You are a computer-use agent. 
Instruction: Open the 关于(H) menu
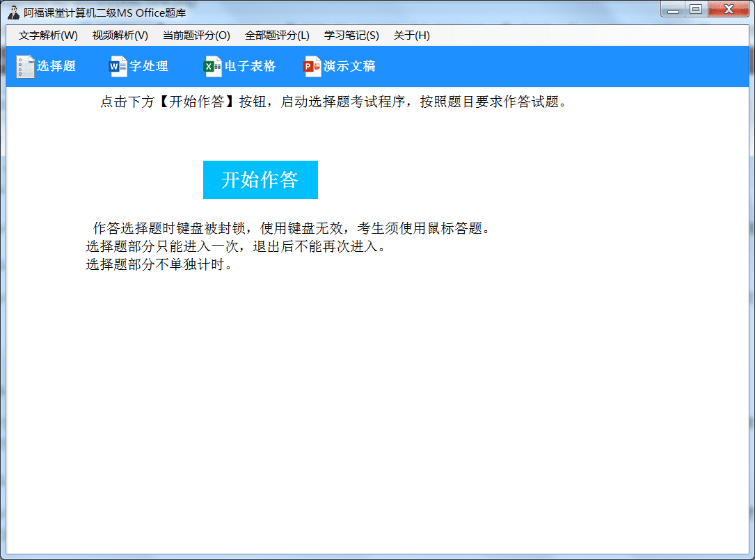pos(413,35)
